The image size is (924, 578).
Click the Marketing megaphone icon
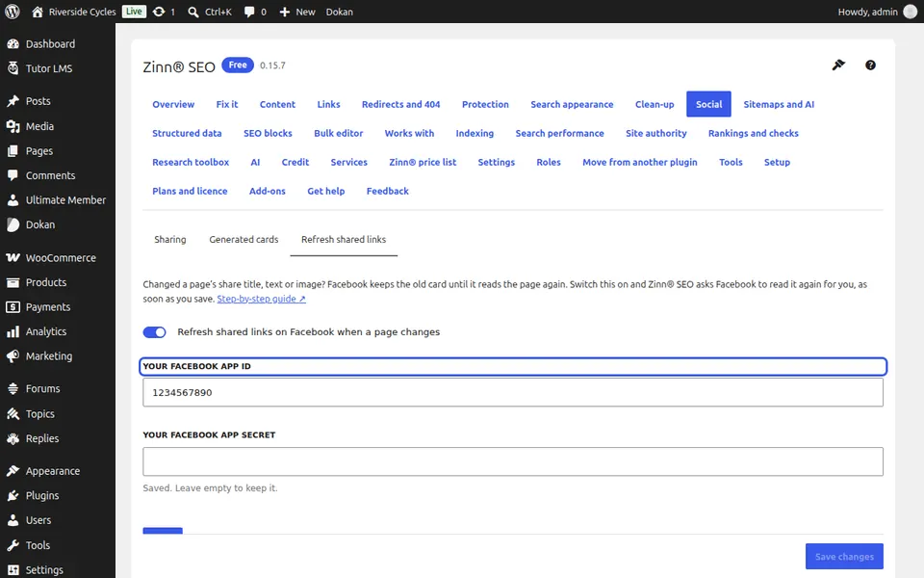point(13,356)
